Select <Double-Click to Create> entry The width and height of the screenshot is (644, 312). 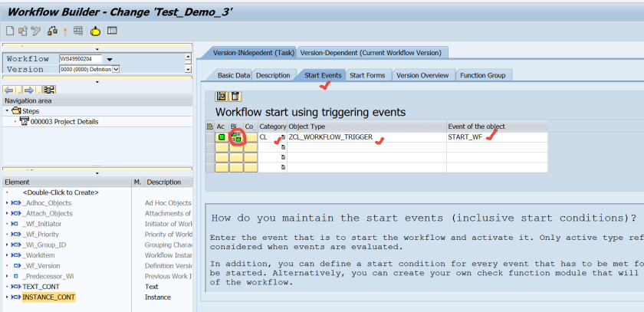[61, 192]
